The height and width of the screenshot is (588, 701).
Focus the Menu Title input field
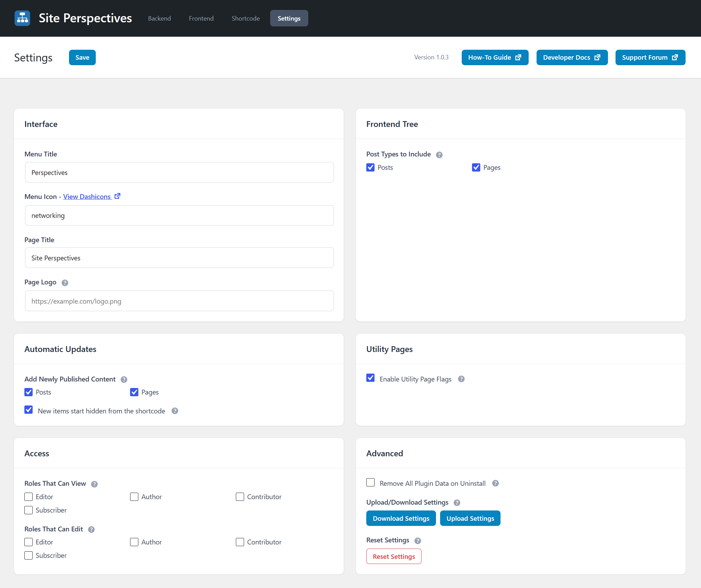click(179, 172)
